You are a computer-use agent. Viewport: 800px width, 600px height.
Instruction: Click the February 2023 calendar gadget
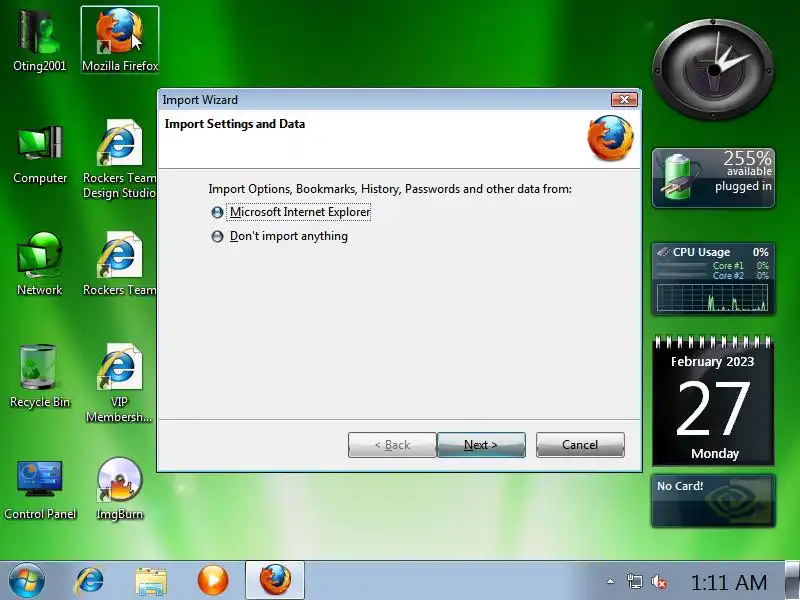(713, 401)
